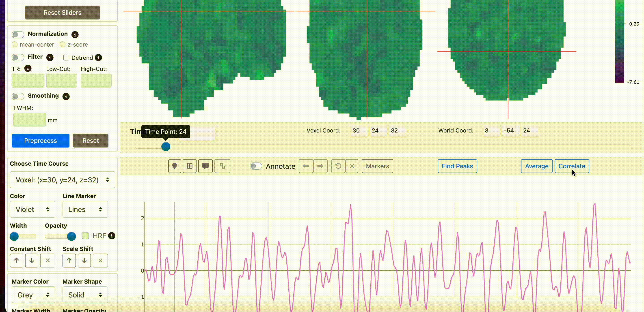Click the comment bubble icon button
The width and height of the screenshot is (644, 312).
tap(205, 166)
